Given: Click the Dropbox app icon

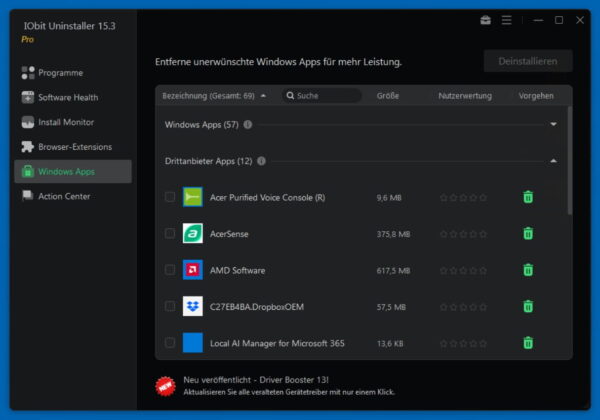Looking at the screenshot, I should click(x=192, y=306).
